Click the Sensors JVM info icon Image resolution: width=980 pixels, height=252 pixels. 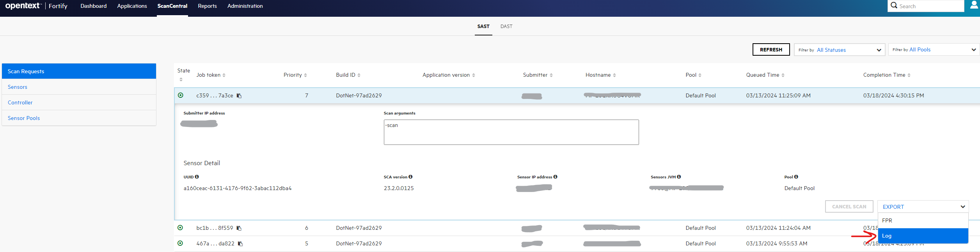pos(679,177)
